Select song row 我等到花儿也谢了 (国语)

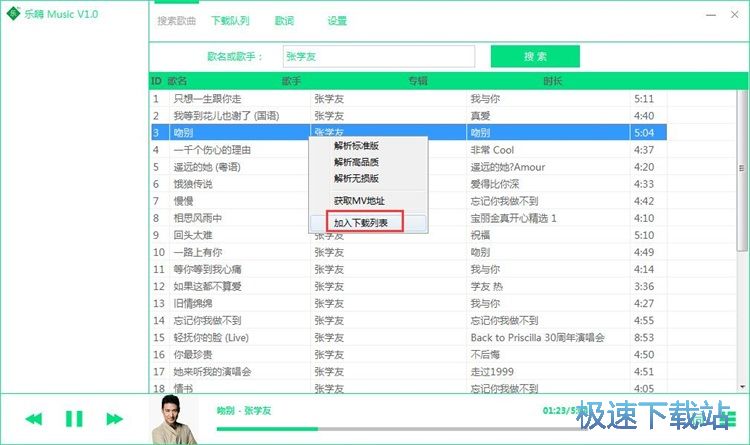click(x=409, y=116)
